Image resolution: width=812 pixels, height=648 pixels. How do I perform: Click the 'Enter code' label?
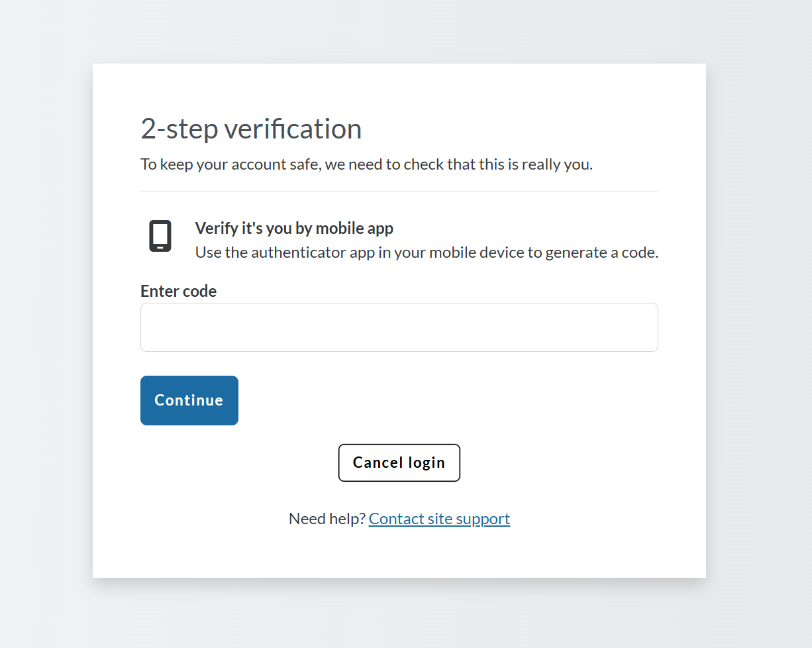[178, 291]
